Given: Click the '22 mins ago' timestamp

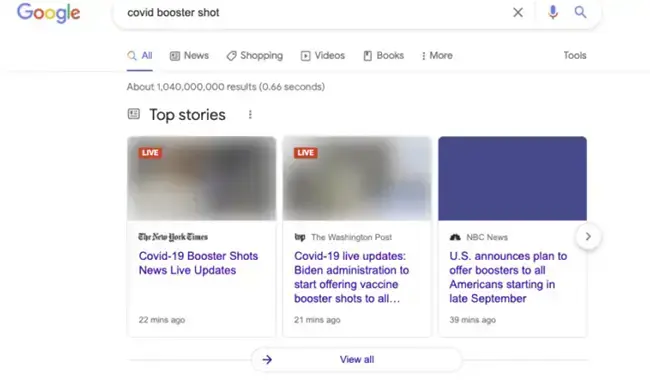Looking at the screenshot, I should [x=162, y=320].
